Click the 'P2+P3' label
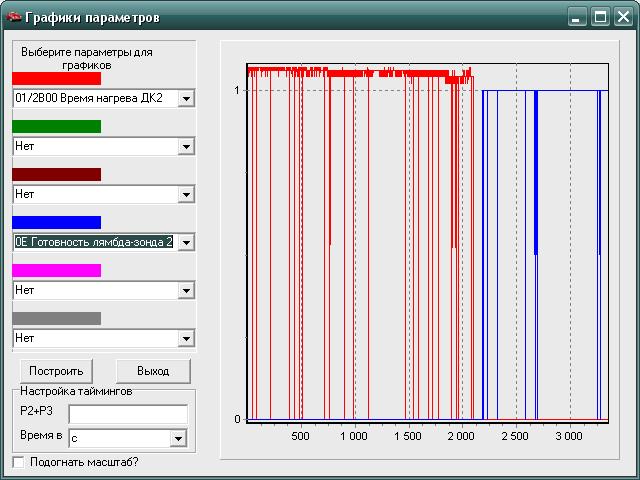The image size is (640, 480). tap(36, 411)
